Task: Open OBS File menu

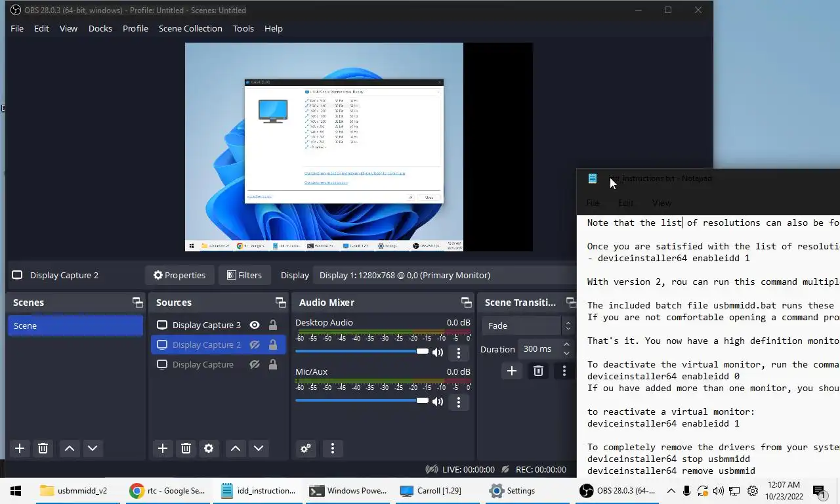Action: pyautogui.click(x=17, y=28)
